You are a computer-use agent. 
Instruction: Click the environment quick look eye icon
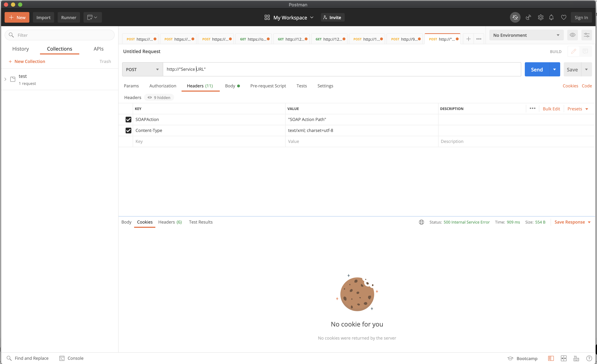572,35
